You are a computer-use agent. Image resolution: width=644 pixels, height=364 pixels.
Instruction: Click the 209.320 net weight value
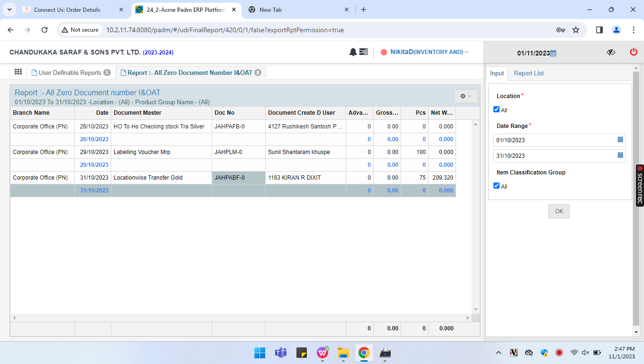click(443, 178)
